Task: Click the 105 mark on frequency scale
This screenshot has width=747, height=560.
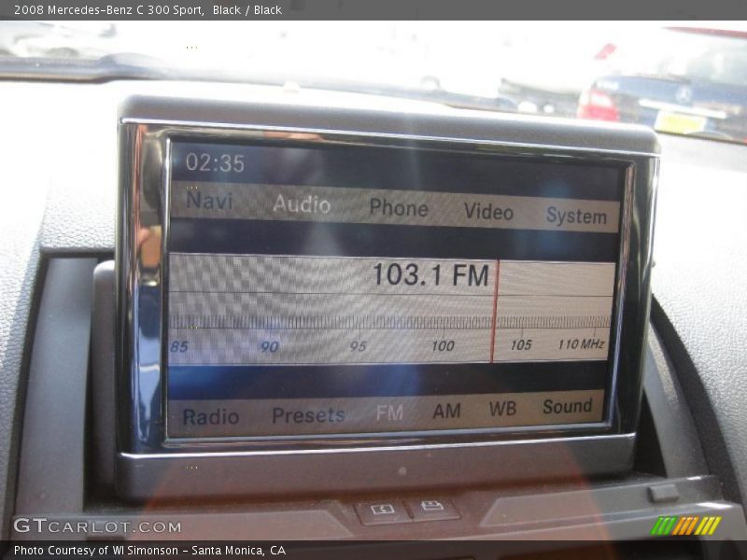Action: pos(521,344)
